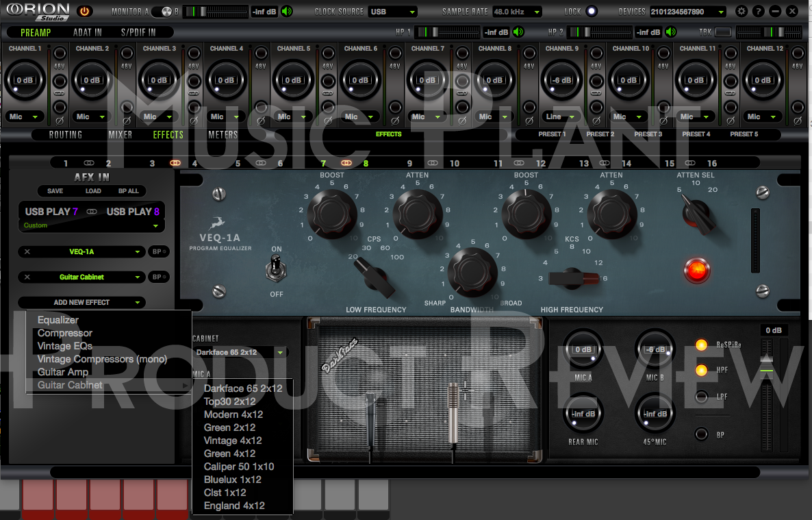
Task: Select Modern 4x12 from the cabinet submenu
Action: point(233,414)
